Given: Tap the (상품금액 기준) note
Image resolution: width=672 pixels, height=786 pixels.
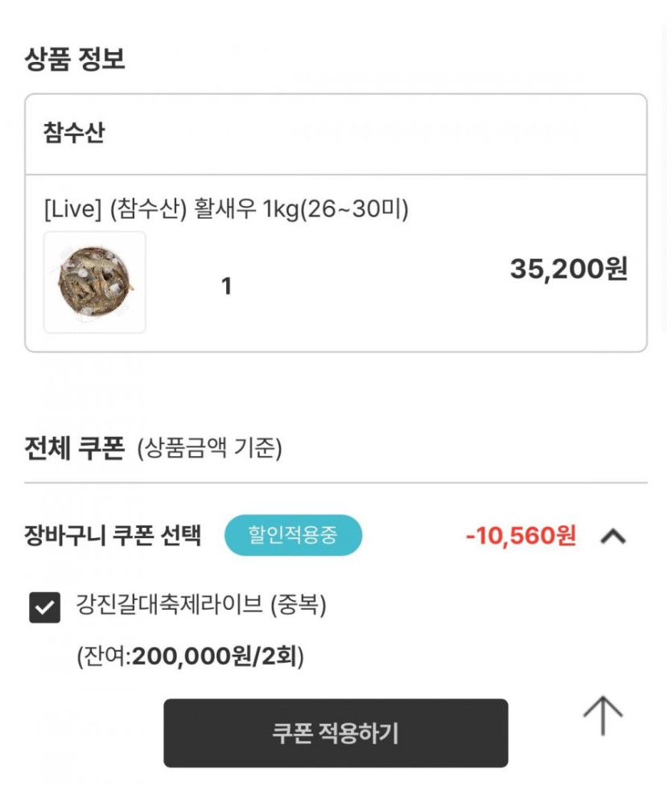Looking at the screenshot, I should pyautogui.click(x=209, y=449).
